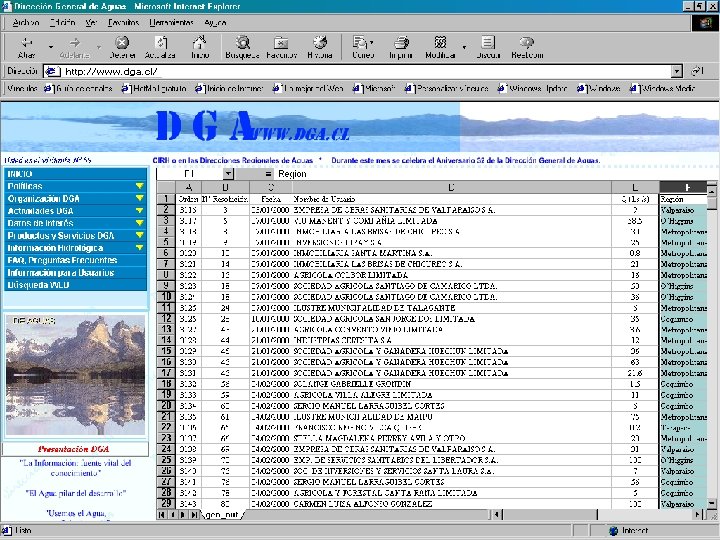
Task: Click the spreadsheet vertical scrollbar down arrow
Action: click(x=712, y=504)
